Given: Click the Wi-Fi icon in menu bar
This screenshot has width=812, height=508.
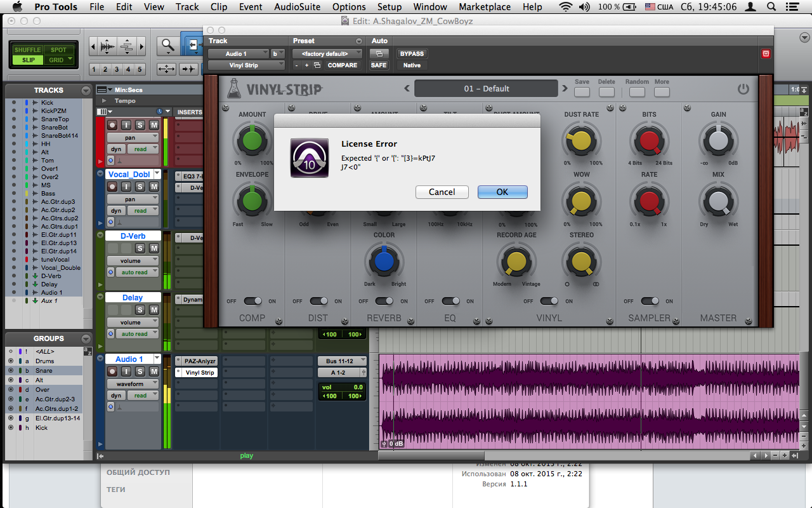Looking at the screenshot, I should click(x=565, y=7).
